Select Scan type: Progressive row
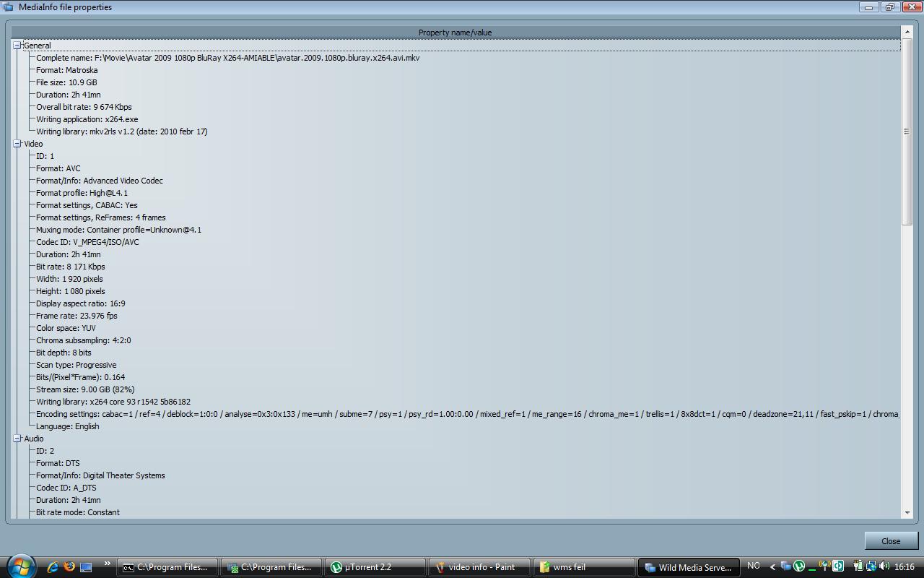 (x=77, y=365)
